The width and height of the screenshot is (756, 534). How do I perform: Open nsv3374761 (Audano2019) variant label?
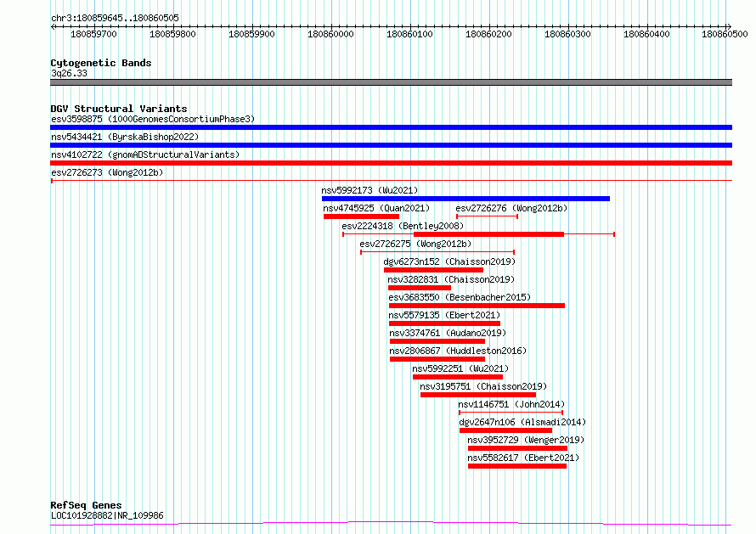448,333
